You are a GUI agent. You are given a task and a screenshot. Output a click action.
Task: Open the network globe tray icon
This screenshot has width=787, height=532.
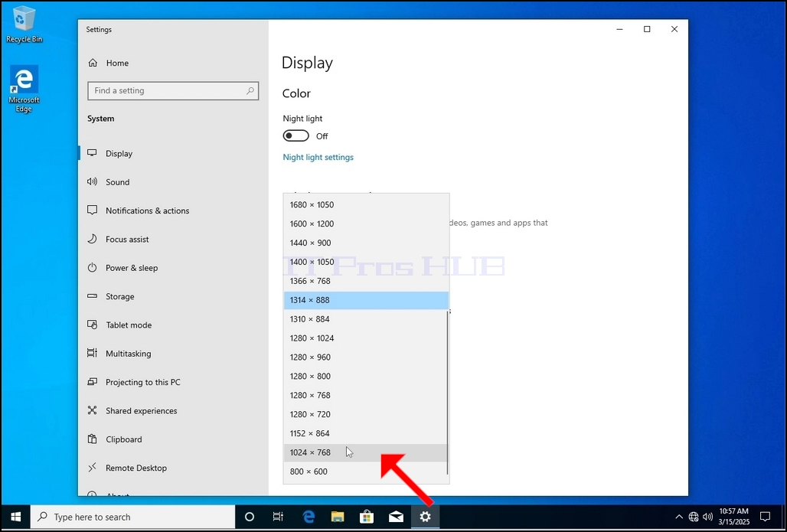click(x=694, y=517)
